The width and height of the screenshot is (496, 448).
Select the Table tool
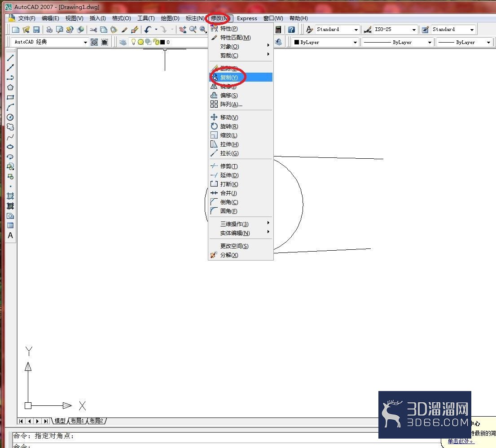tap(10, 226)
